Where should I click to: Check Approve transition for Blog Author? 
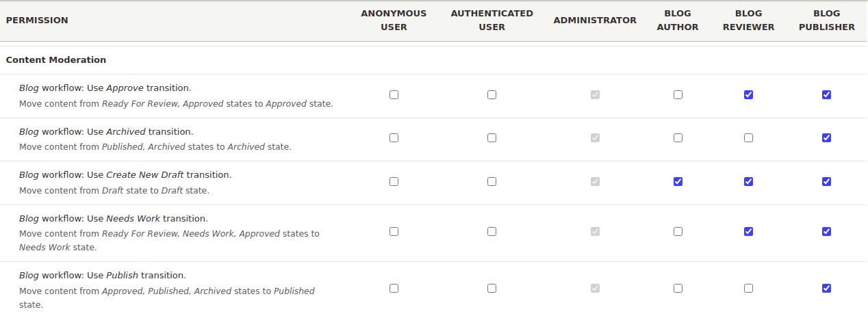678,95
